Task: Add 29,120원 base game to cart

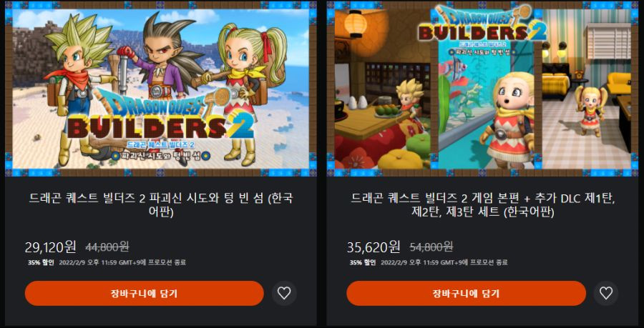Action: point(144,293)
